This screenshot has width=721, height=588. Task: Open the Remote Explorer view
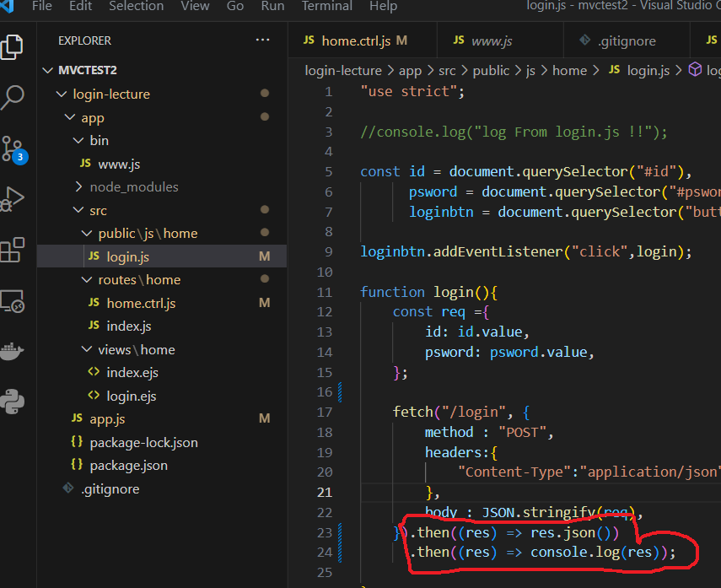point(13,301)
